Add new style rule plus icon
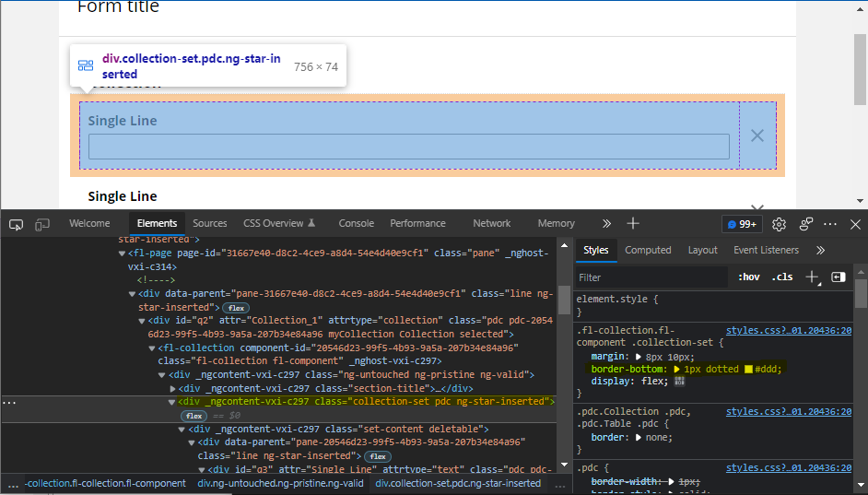868x495 pixels. [812, 277]
